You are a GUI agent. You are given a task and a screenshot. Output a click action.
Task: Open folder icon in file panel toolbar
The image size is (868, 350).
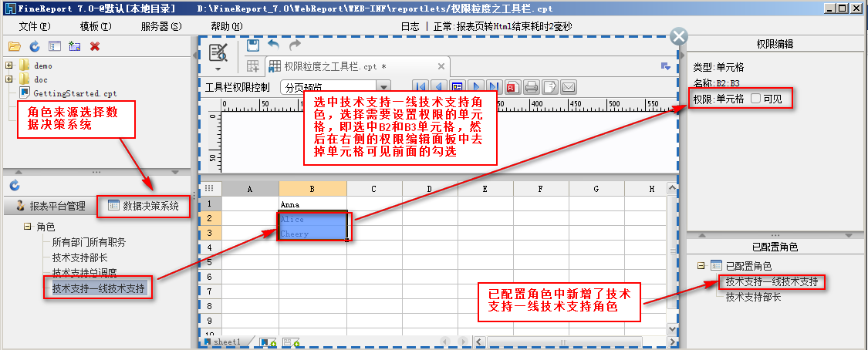(x=15, y=46)
